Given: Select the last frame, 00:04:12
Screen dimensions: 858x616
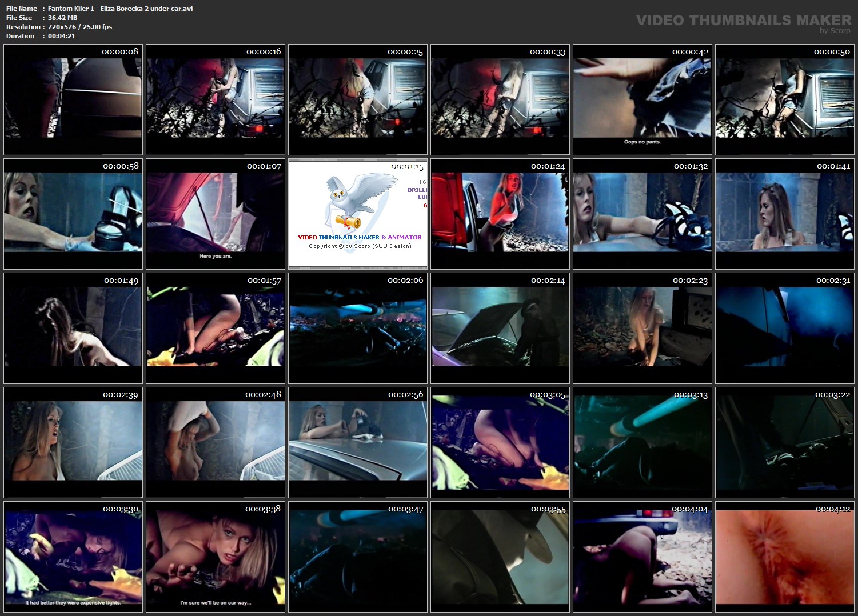Looking at the screenshot, I should 785,557.
